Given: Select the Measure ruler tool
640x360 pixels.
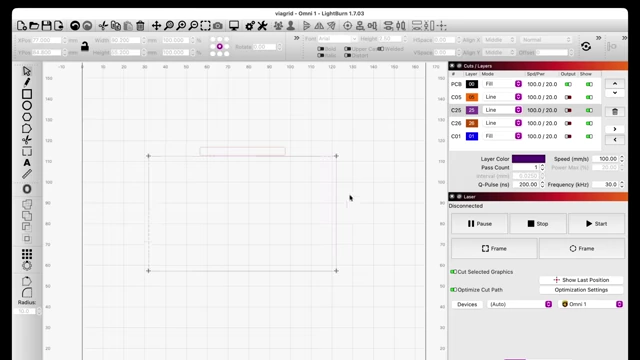Looking at the screenshot, I should click(x=27, y=174).
